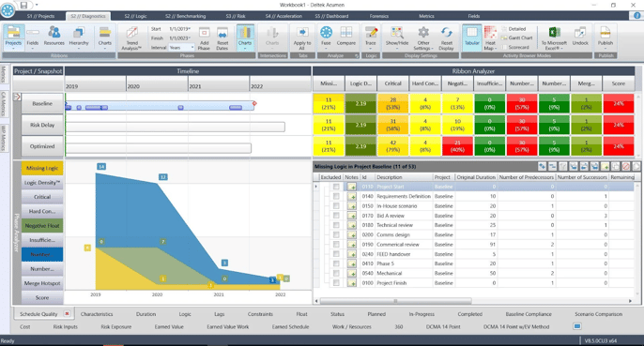Click the Baseline red Score 24% cell
Screen dimensions: 644x346
coord(619,103)
